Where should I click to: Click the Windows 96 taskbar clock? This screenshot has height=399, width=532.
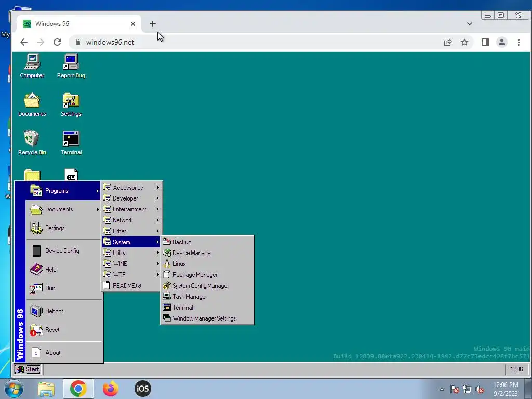[x=516, y=369]
